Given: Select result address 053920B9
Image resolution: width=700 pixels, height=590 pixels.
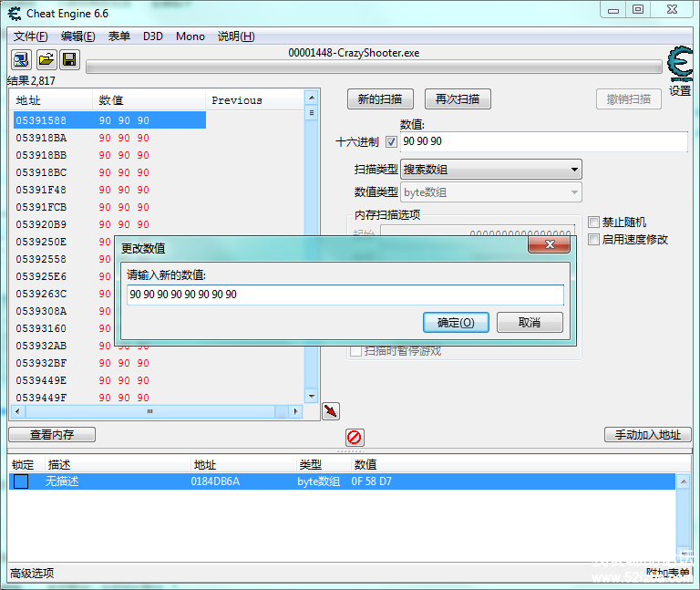Looking at the screenshot, I should click(41, 224).
